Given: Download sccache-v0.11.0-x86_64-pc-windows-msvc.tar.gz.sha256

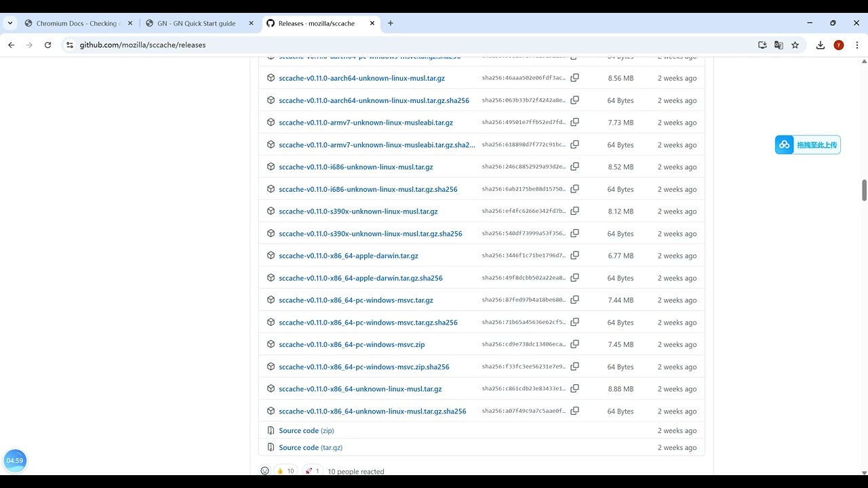Looking at the screenshot, I should (368, 323).
